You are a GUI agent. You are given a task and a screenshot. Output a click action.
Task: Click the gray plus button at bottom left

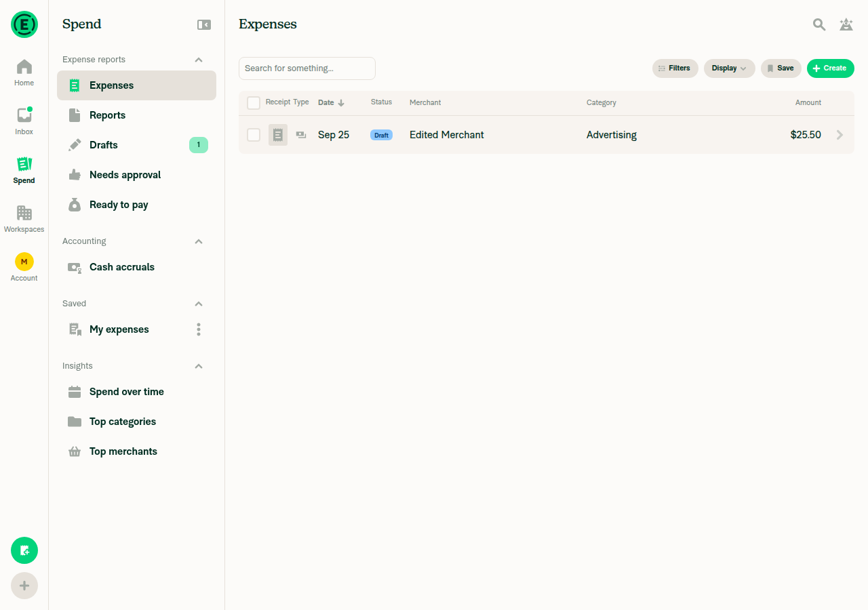pyautogui.click(x=24, y=586)
